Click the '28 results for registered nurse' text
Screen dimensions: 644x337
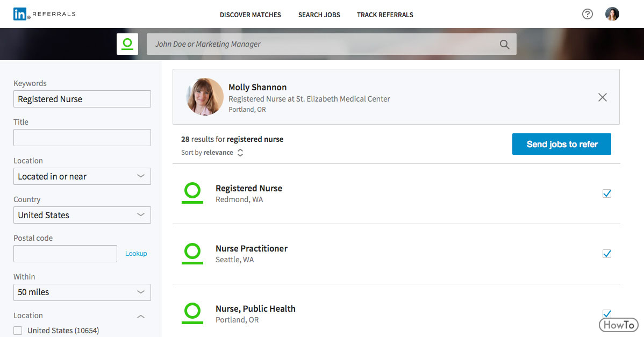232,139
